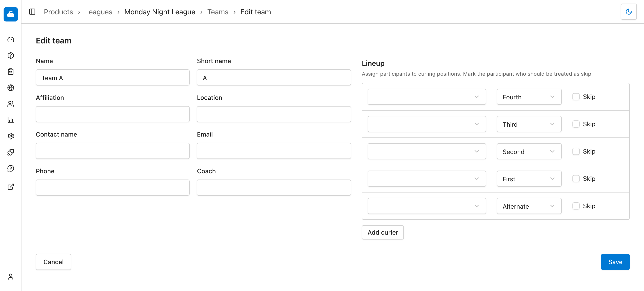Open the bar chart reports icon
The image size is (644, 291).
[11, 120]
